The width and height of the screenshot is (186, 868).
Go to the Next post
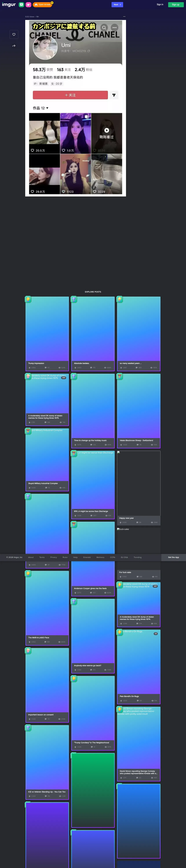point(117,5)
